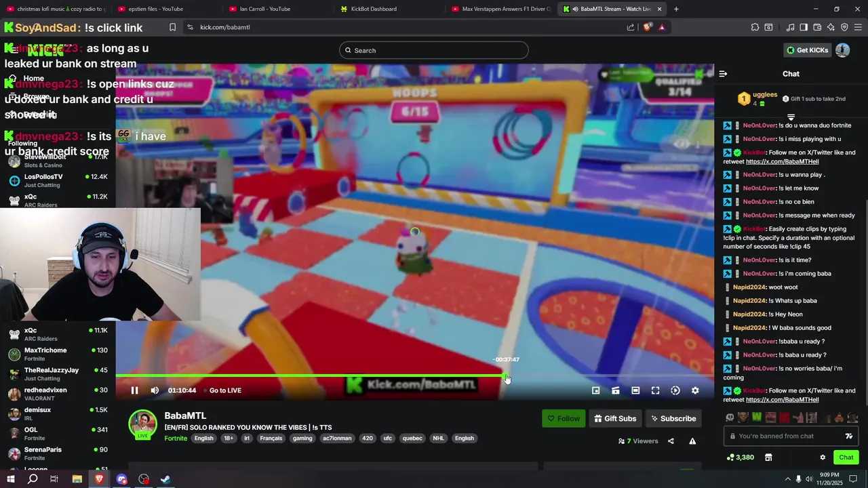Subscribe to BabaMTL

[673, 419]
